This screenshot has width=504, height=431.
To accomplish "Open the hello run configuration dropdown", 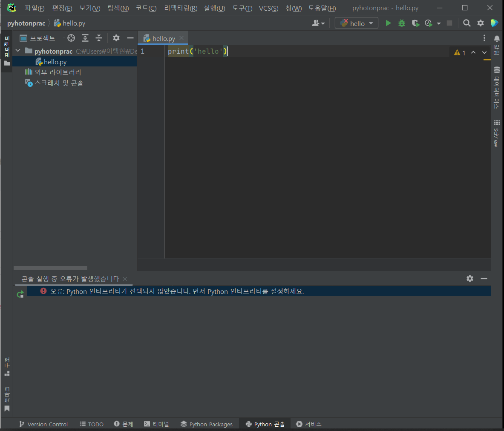I will 357,23.
